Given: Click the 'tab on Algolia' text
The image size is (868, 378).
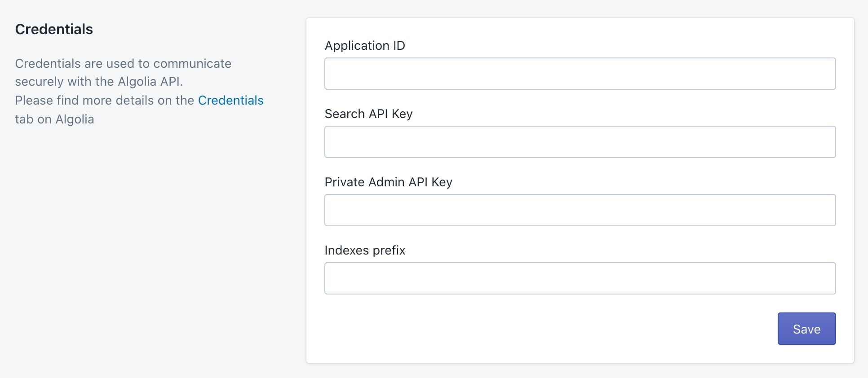Looking at the screenshot, I should [x=54, y=119].
